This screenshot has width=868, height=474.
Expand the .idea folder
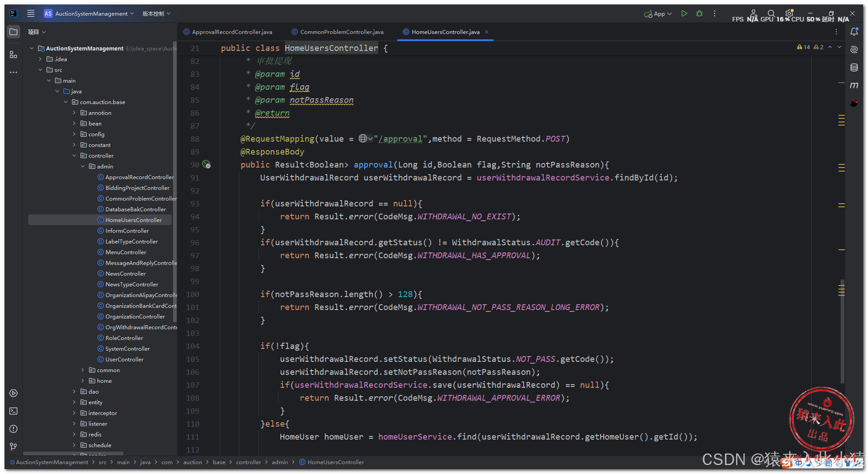pyautogui.click(x=40, y=59)
